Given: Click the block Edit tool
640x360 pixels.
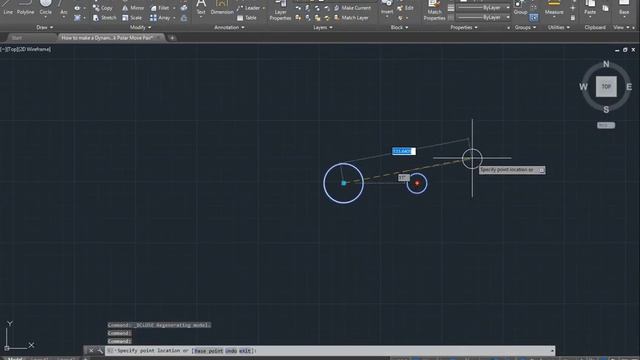Looking at the screenshot, I should point(405,8).
